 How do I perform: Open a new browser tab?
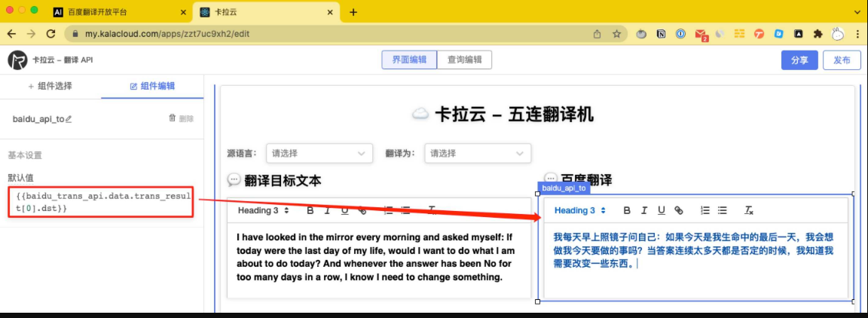(x=353, y=13)
